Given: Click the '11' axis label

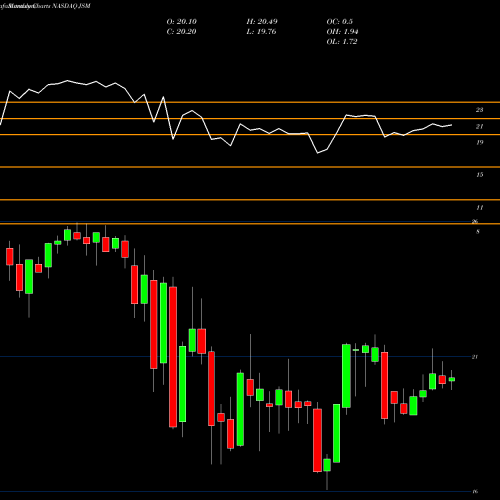Looking at the screenshot, I should [479, 208].
